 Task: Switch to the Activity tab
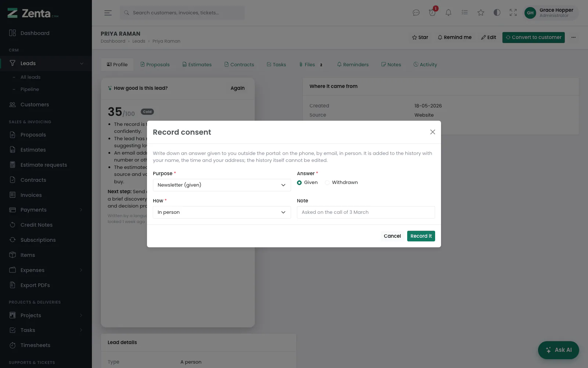pyautogui.click(x=425, y=64)
